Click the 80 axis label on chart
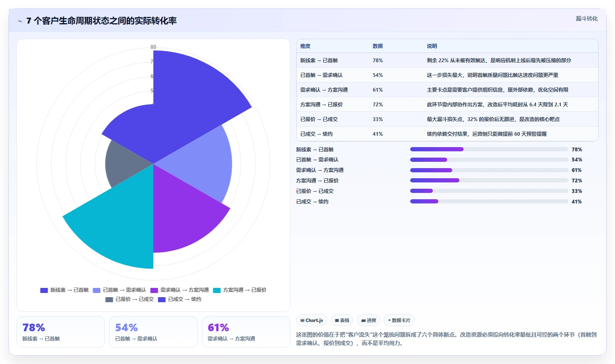 tap(153, 47)
